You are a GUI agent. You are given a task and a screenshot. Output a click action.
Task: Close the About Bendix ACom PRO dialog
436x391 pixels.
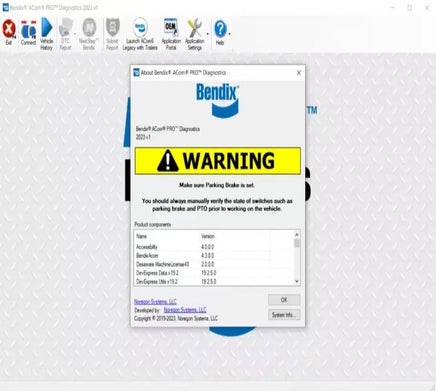299,73
